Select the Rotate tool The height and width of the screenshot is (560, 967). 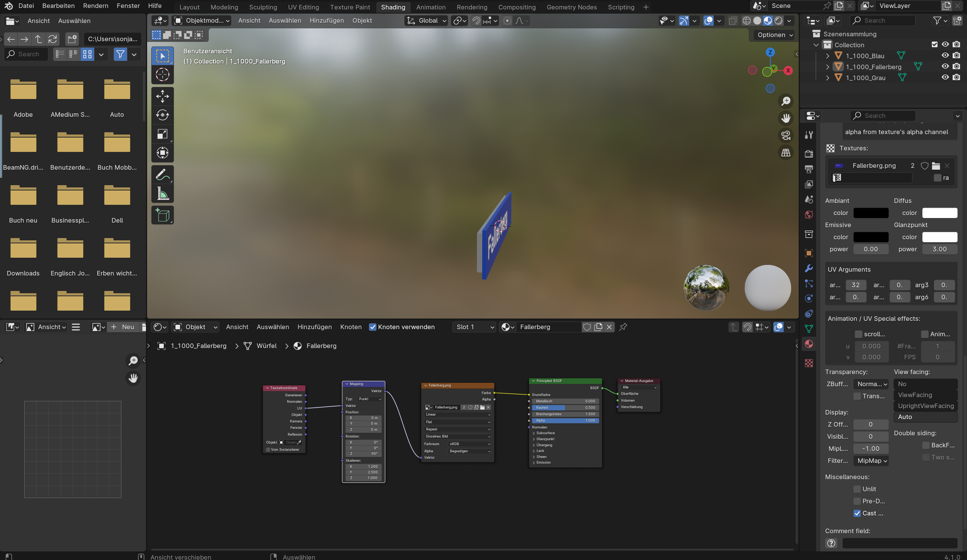coord(162,115)
